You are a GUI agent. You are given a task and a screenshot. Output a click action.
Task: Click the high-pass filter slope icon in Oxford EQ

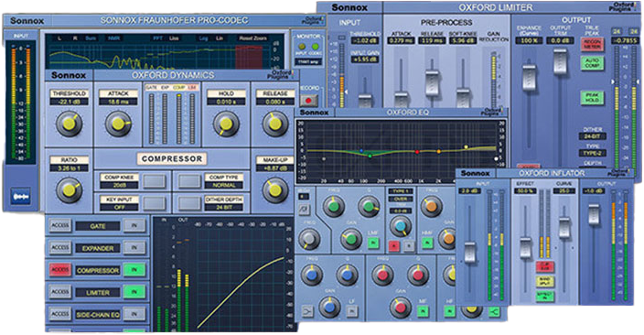coord(303,210)
